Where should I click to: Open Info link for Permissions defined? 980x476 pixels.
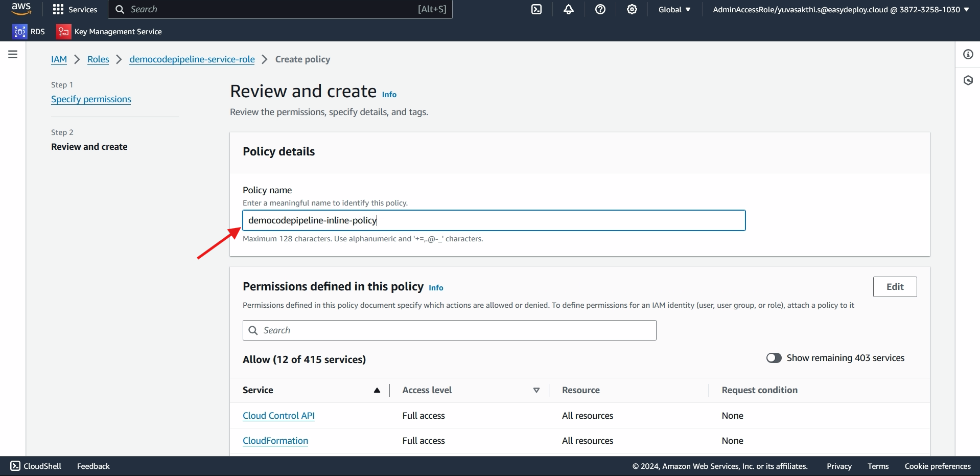click(436, 288)
